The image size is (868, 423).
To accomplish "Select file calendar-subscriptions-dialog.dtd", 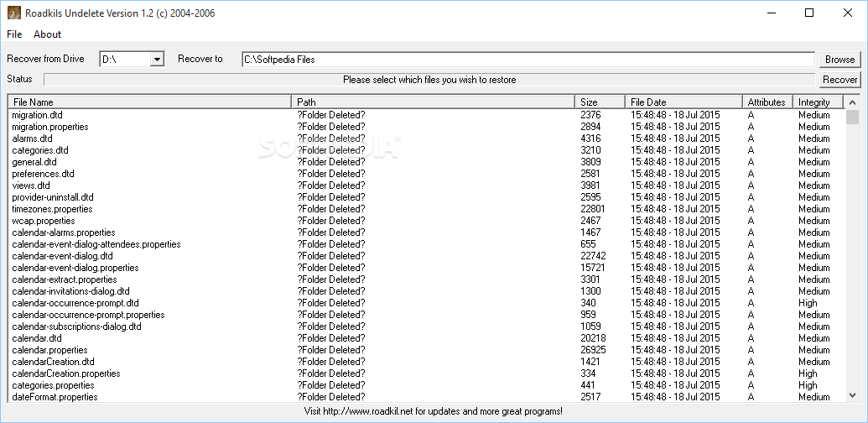I will (77, 326).
